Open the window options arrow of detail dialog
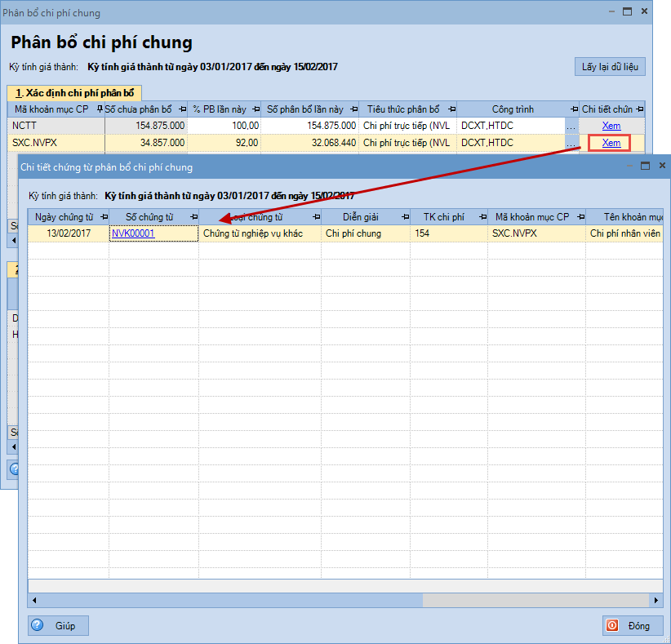The image size is (671, 644). [629, 166]
